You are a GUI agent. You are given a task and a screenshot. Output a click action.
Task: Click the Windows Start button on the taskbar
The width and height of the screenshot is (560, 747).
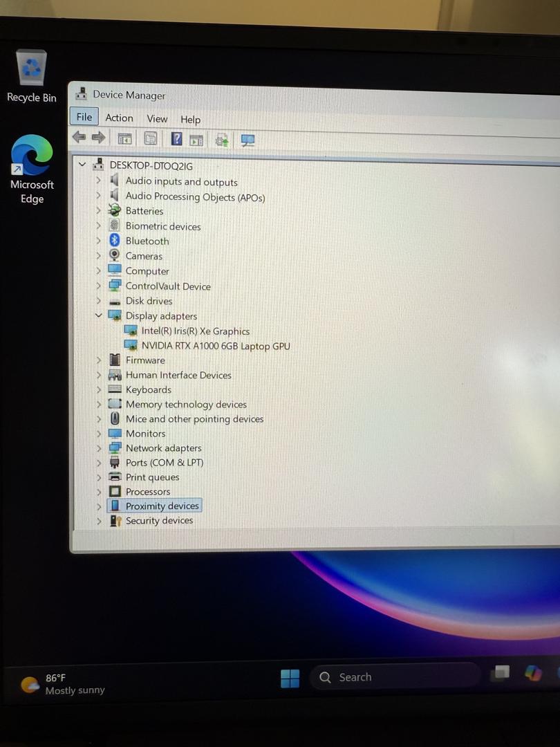(290, 679)
